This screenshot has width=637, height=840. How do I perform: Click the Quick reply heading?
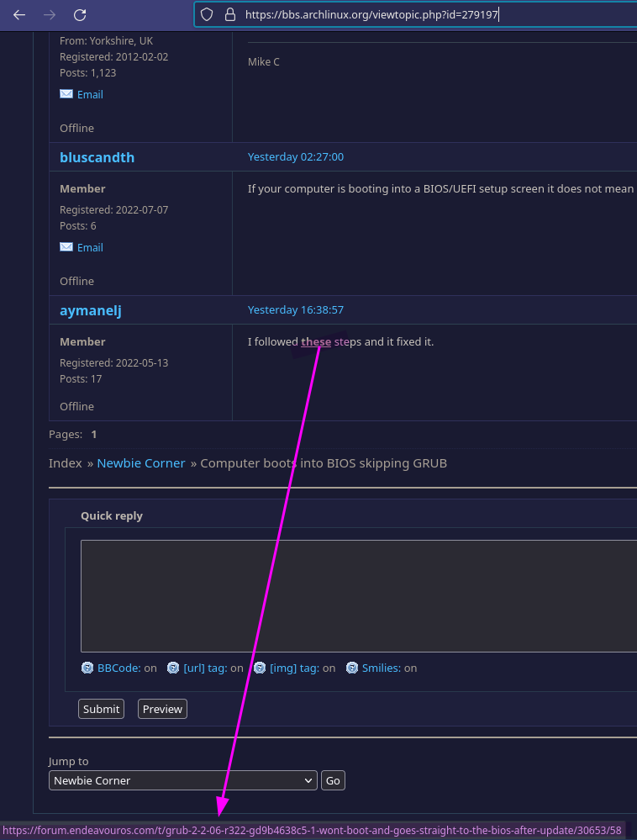tap(112, 516)
